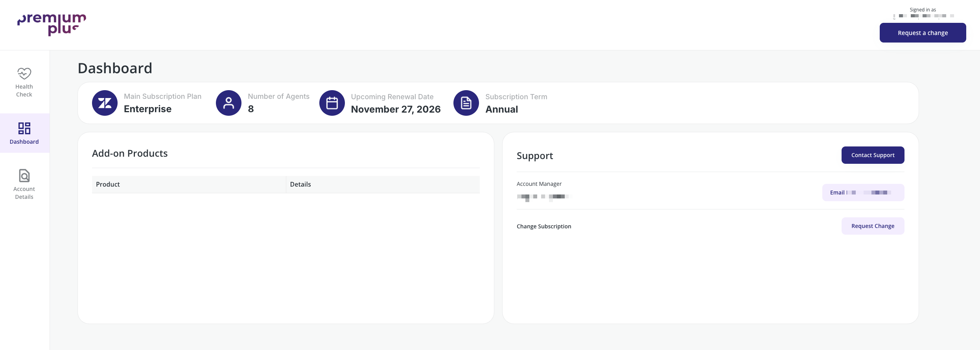Click the November 27, 2026 renewal date
The image size is (980, 350).
(396, 109)
